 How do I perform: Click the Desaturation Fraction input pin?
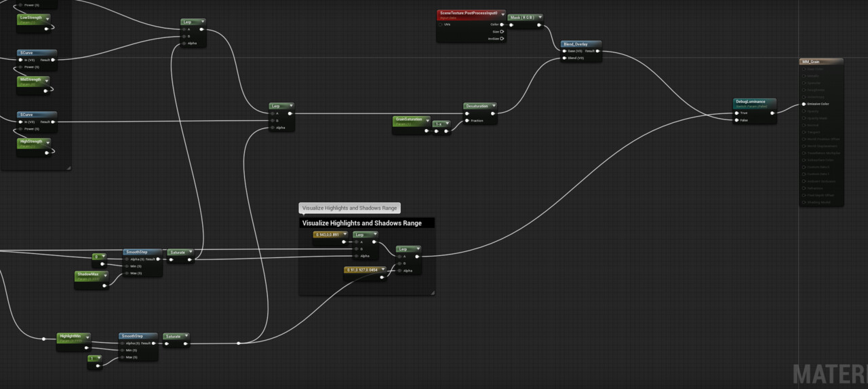pyautogui.click(x=467, y=121)
